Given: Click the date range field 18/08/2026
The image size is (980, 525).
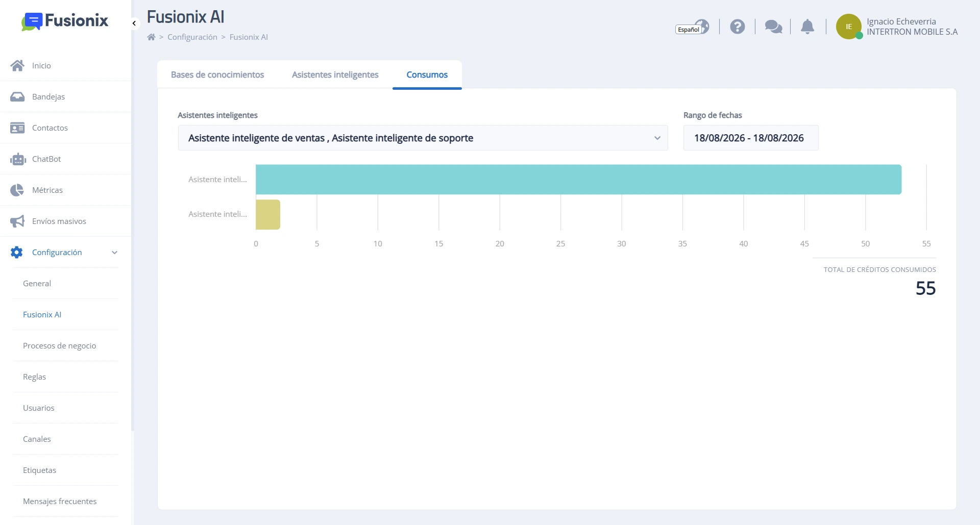Looking at the screenshot, I should pos(751,138).
